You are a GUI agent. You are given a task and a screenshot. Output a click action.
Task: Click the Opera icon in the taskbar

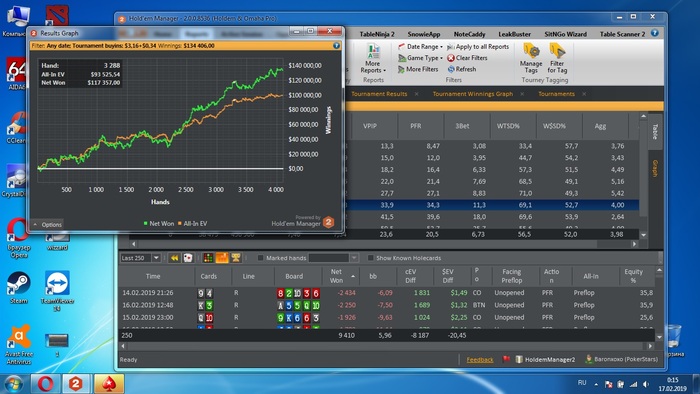[x=45, y=384]
